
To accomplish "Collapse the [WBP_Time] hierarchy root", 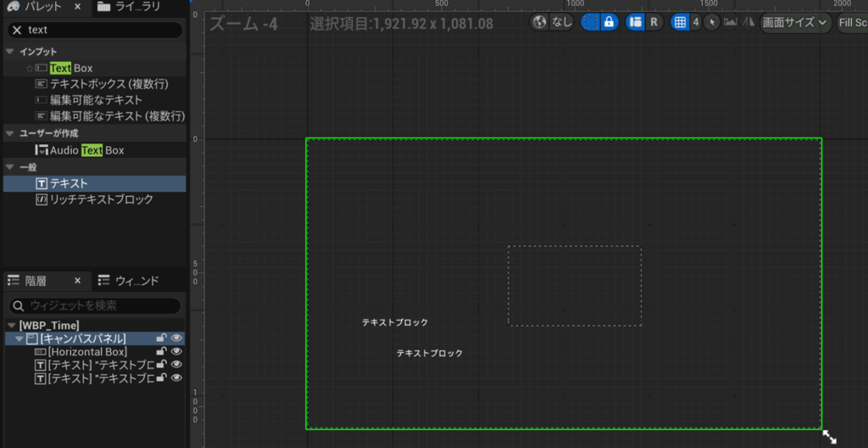I will point(10,325).
